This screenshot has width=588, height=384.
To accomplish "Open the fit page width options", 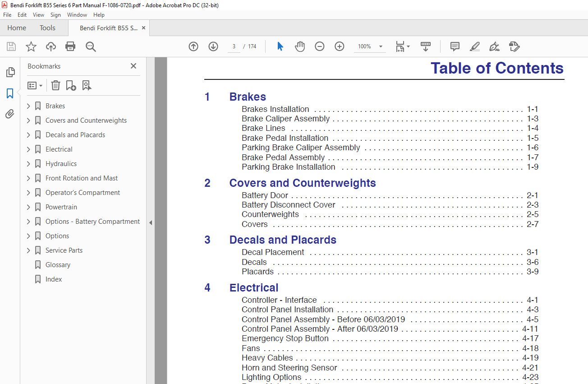I will (x=402, y=46).
